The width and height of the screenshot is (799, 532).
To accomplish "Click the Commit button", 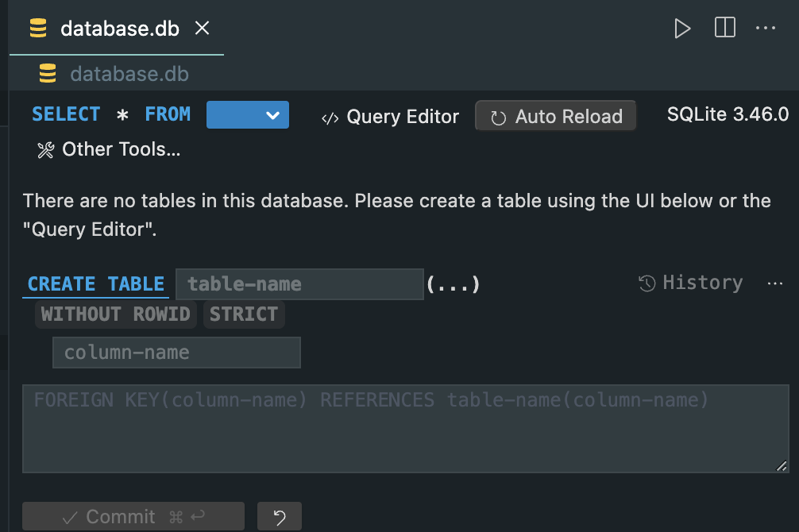I will tap(133, 517).
